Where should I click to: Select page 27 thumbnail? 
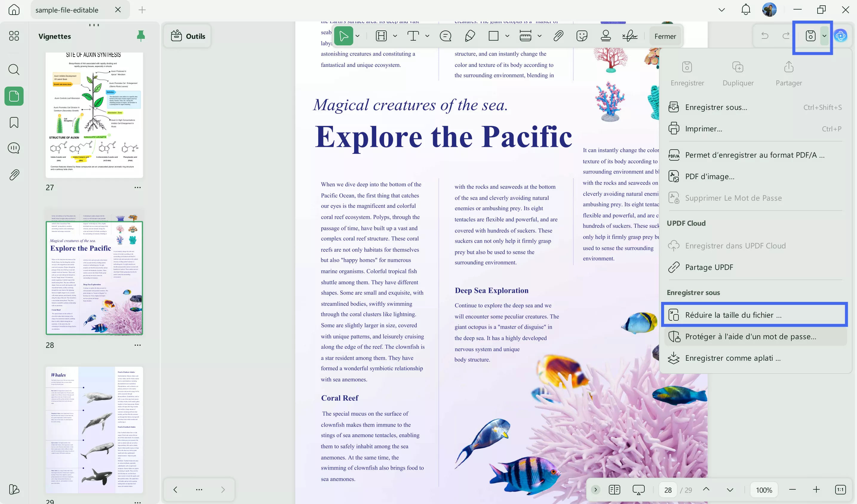94,115
